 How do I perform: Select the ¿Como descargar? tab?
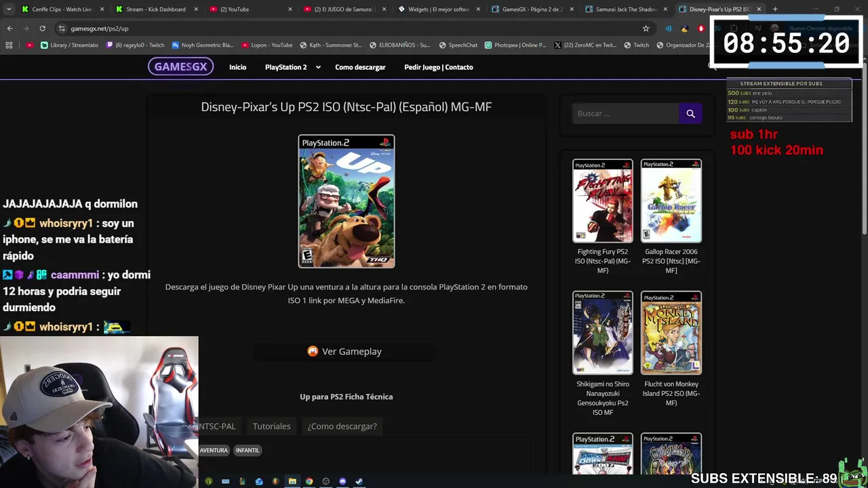(x=342, y=426)
